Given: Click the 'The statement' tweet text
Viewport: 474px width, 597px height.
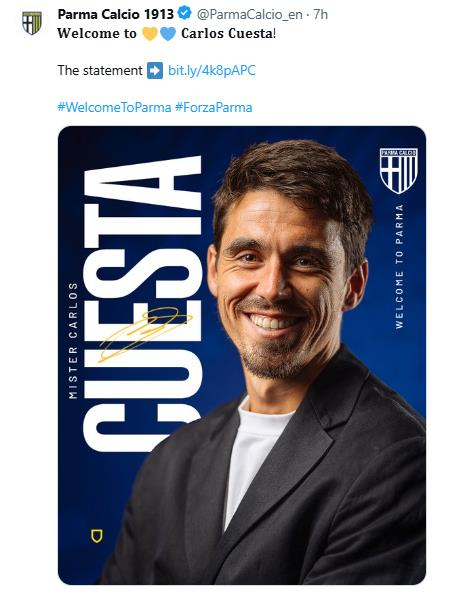Looking at the screenshot, I should pos(100,70).
